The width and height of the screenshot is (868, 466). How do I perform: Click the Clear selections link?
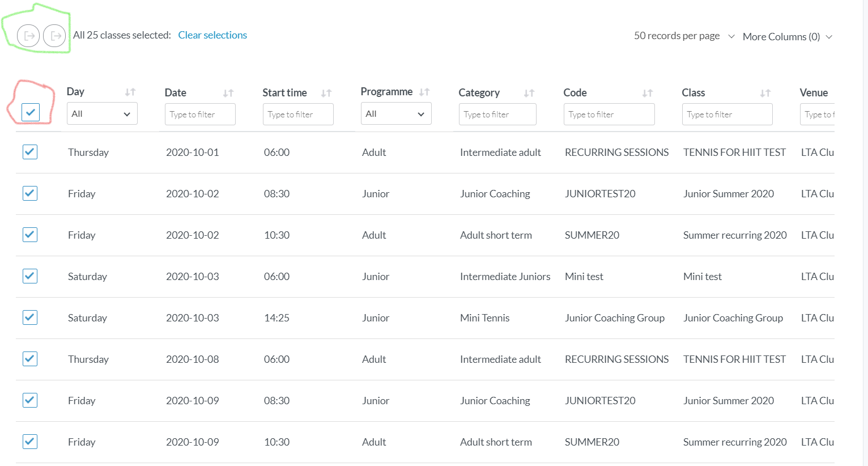click(x=212, y=35)
